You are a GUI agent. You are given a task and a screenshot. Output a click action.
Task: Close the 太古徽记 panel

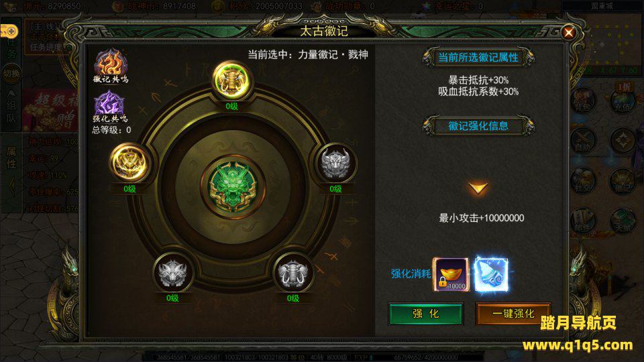click(x=568, y=32)
